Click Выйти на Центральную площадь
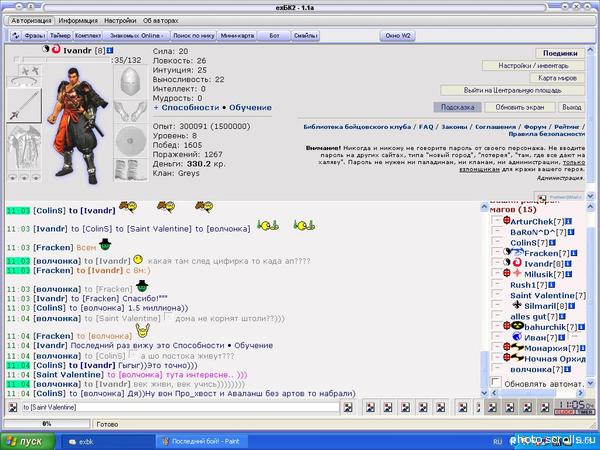 (x=512, y=91)
